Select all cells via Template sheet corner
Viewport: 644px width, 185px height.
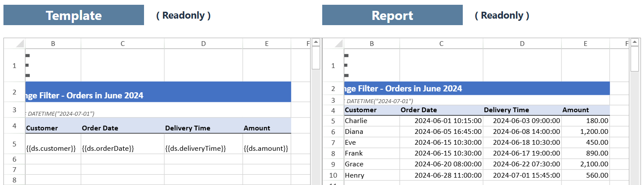14,43
